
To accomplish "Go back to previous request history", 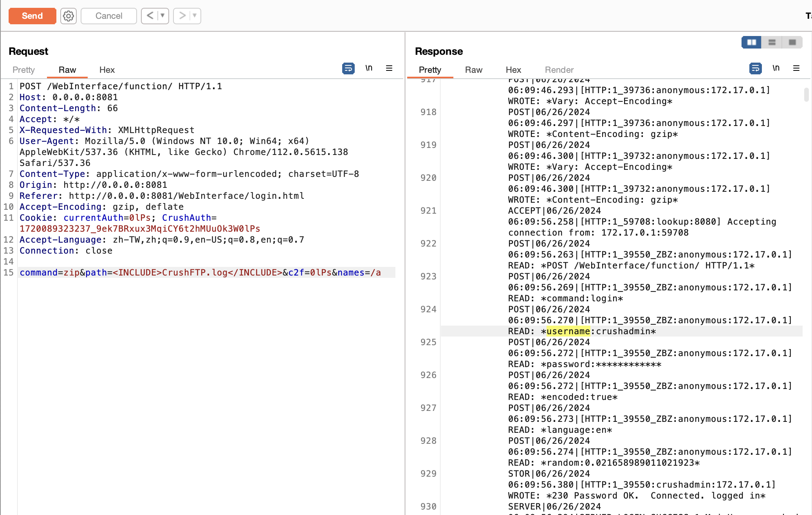I will click(x=150, y=16).
